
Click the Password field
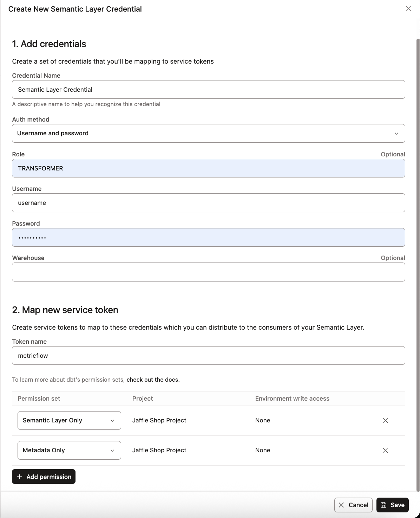(209, 237)
